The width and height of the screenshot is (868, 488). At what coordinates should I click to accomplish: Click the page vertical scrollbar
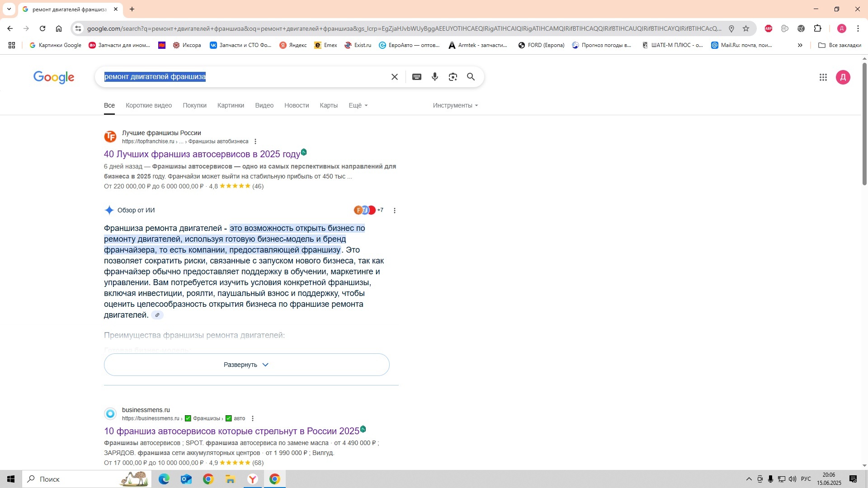click(864, 124)
